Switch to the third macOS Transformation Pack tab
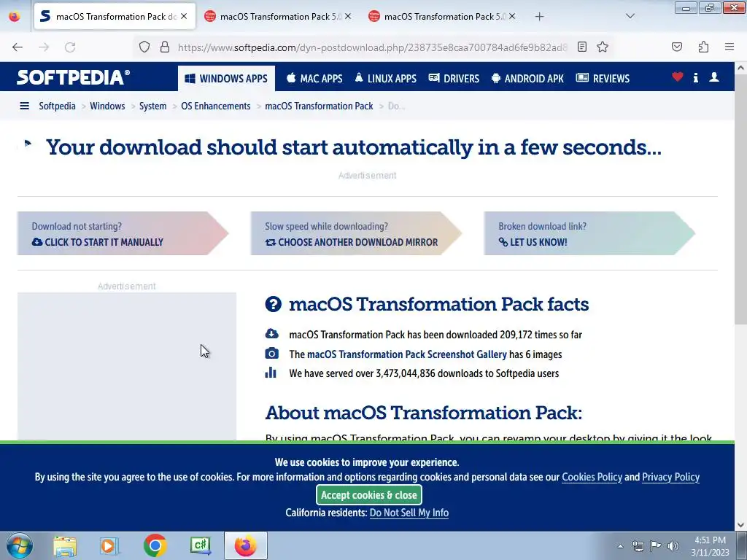Image resolution: width=747 pixels, height=560 pixels. (x=441, y=17)
